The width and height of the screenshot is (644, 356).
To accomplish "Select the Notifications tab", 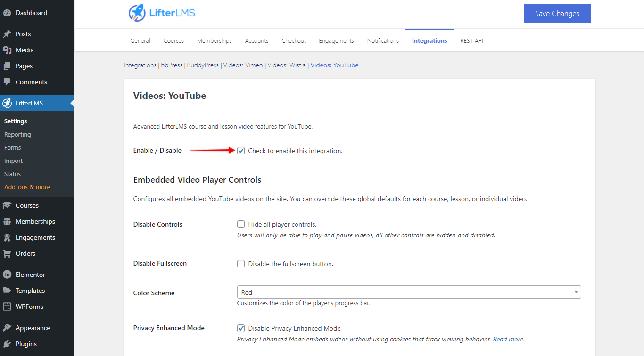I will pyautogui.click(x=383, y=40).
